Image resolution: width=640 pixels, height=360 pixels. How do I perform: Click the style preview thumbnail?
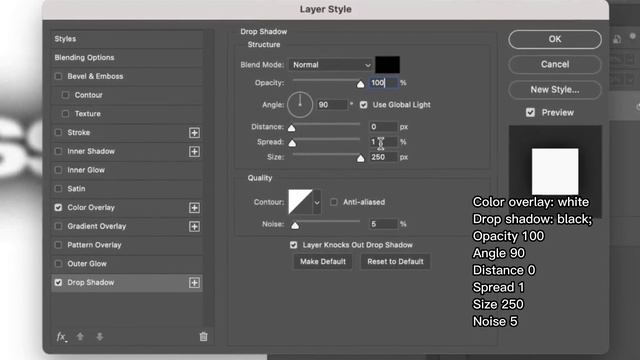click(x=555, y=171)
